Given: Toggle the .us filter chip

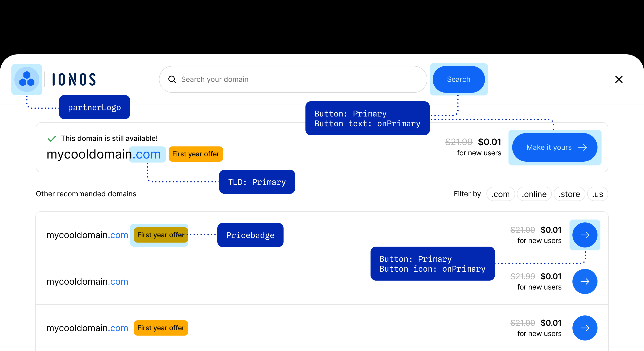Looking at the screenshot, I should point(597,194).
